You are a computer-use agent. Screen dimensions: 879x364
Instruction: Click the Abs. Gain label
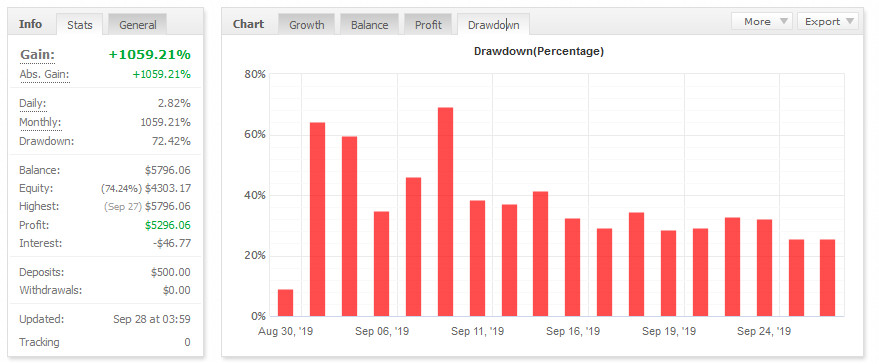(x=45, y=75)
